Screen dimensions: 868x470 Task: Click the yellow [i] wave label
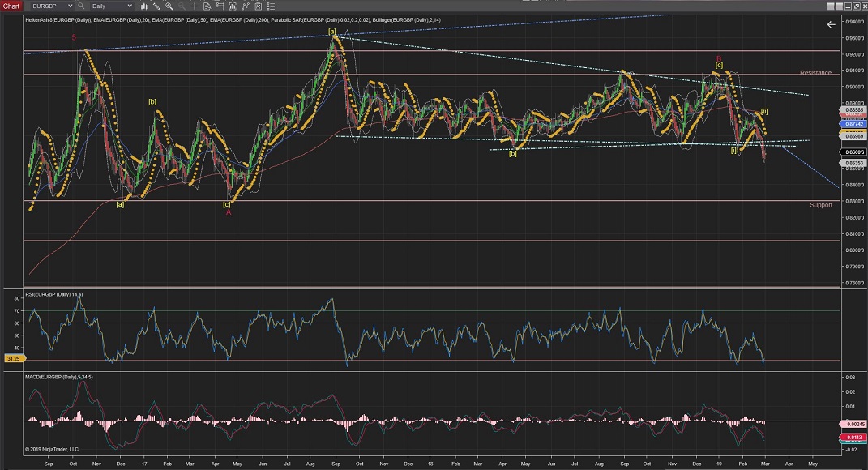(733, 151)
